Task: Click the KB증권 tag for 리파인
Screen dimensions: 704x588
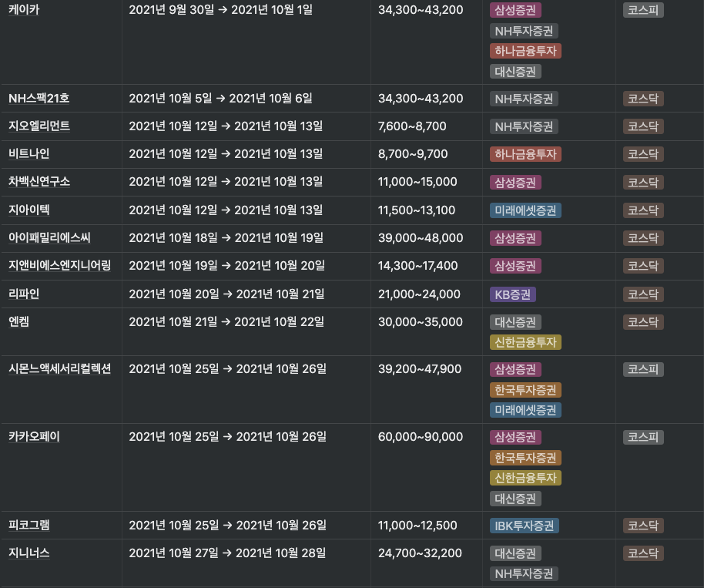Action: (513, 294)
